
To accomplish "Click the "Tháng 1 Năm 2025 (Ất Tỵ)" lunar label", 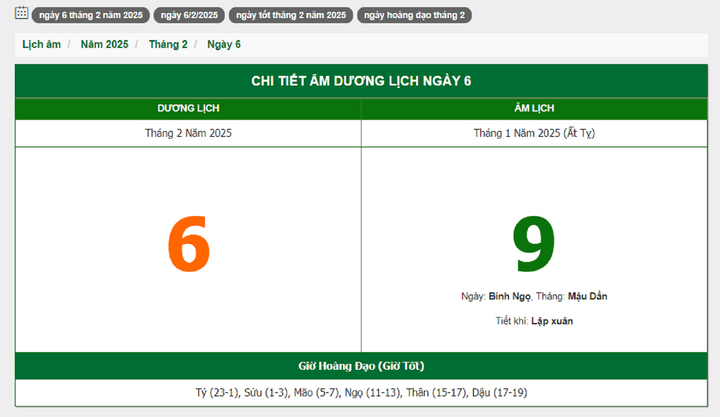I will tap(534, 133).
